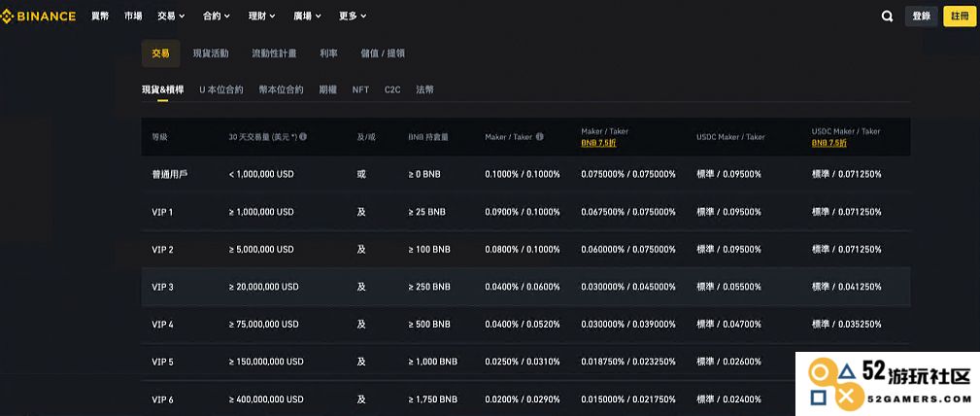Click the VIP 6 row label

tap(162, 399)
